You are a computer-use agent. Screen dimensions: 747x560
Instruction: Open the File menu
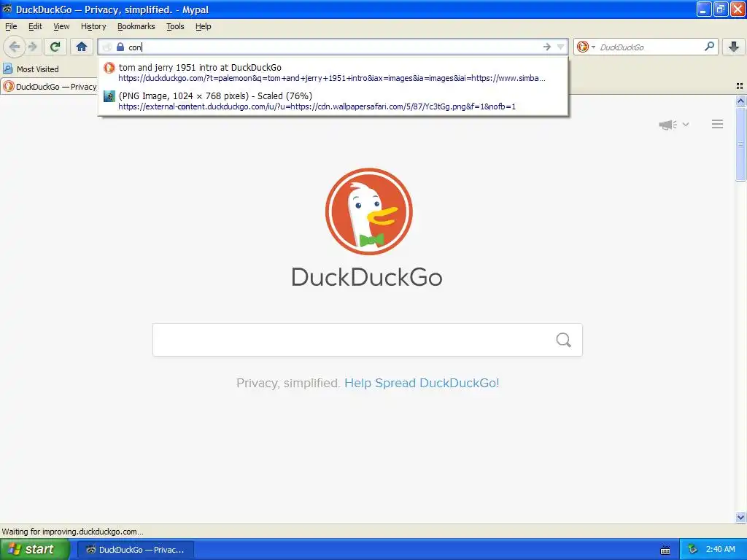point(11,26)
